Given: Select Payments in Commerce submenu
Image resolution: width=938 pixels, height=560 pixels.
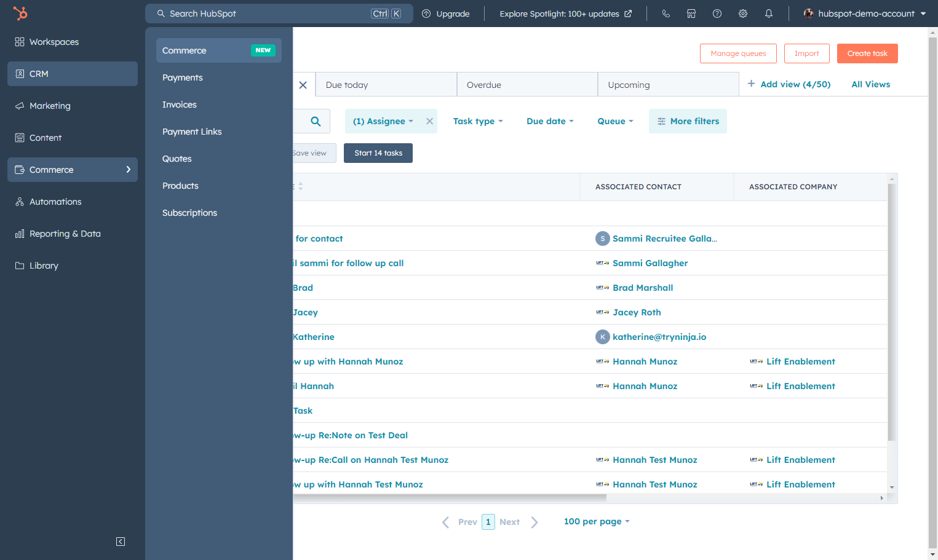Looking at the screenshot, I should (x=219, y=77).
